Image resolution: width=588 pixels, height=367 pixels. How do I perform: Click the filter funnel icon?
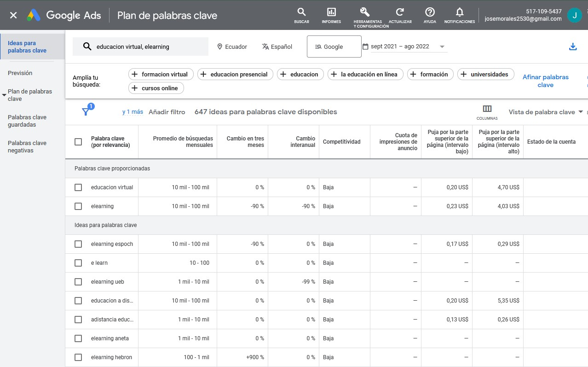click(86, 111)
